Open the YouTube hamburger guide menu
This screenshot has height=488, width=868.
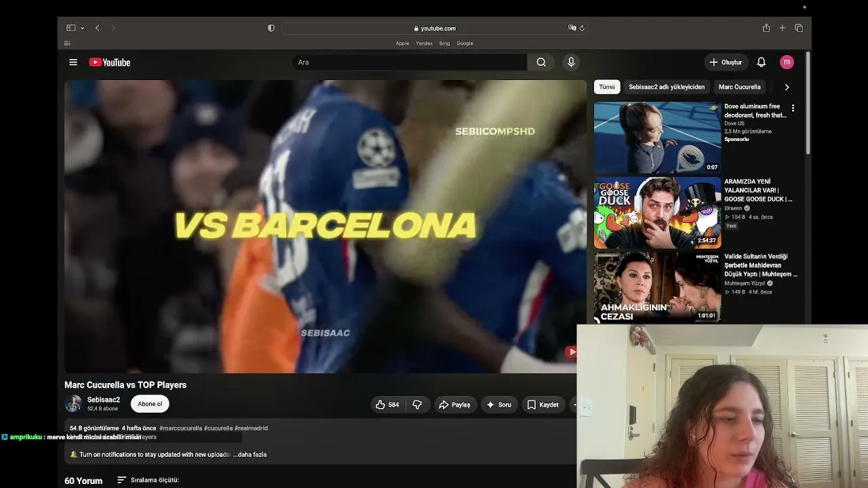[x=73, y=62]
